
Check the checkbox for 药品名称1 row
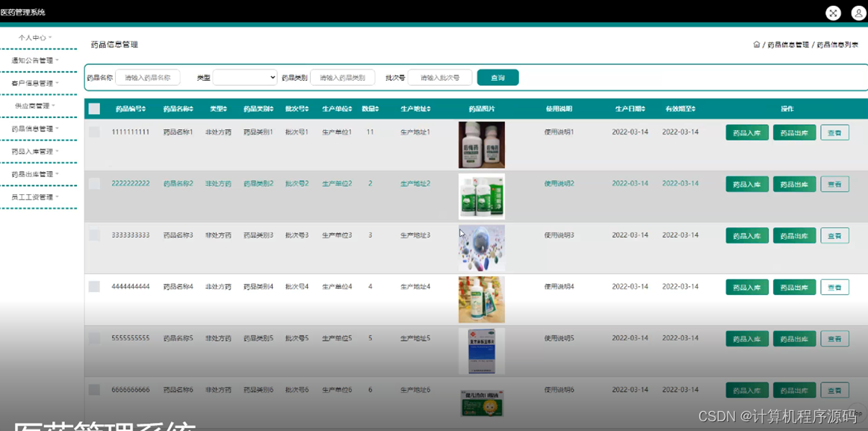coord(94,131)
